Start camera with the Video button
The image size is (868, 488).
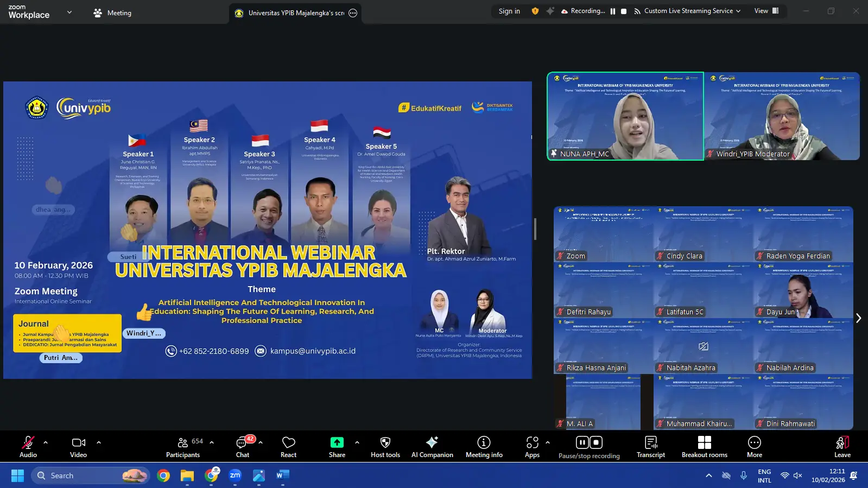(79, 447)
